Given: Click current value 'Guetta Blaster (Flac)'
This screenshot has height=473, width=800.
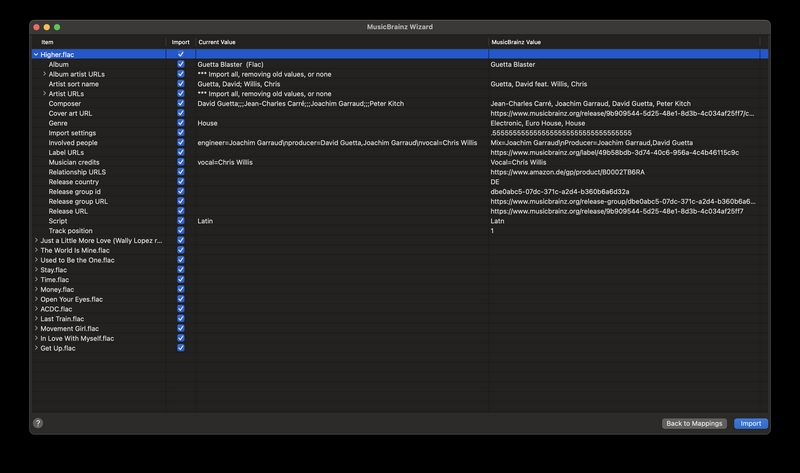Looking at the screenshot, I should point(230,64).
